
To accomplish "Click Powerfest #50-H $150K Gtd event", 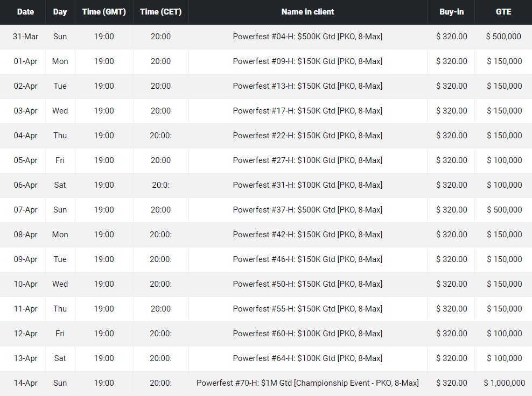I will (x=307, y=284).
